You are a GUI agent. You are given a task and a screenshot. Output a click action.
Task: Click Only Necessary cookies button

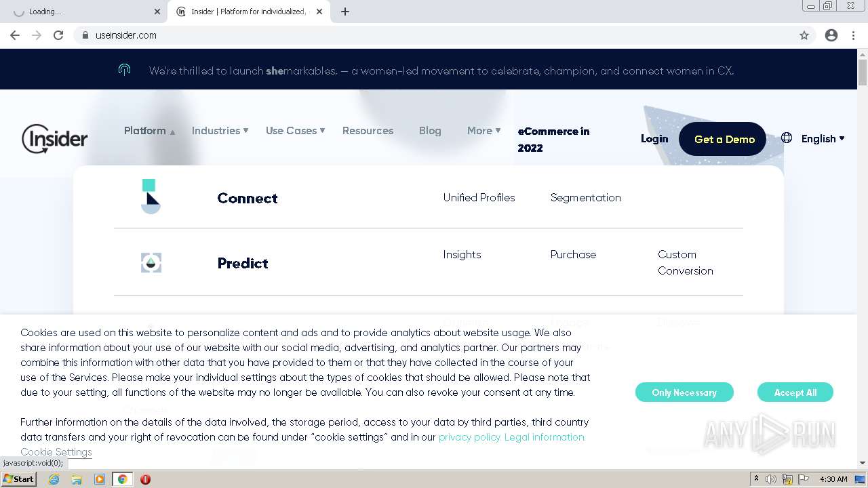(684, 392)
